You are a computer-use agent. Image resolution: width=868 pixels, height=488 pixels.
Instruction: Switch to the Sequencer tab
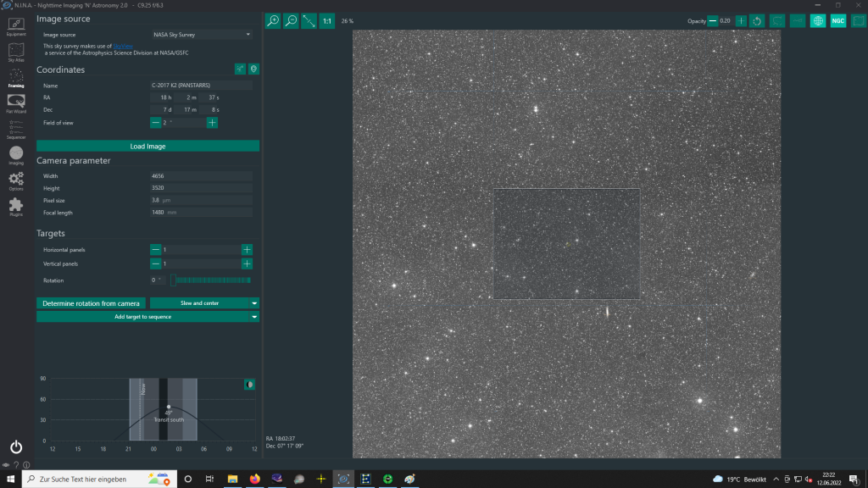[x=16, y=129]
